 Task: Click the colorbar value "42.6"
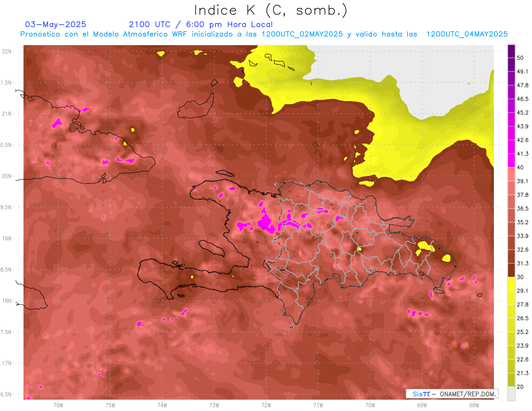point(523,140)
